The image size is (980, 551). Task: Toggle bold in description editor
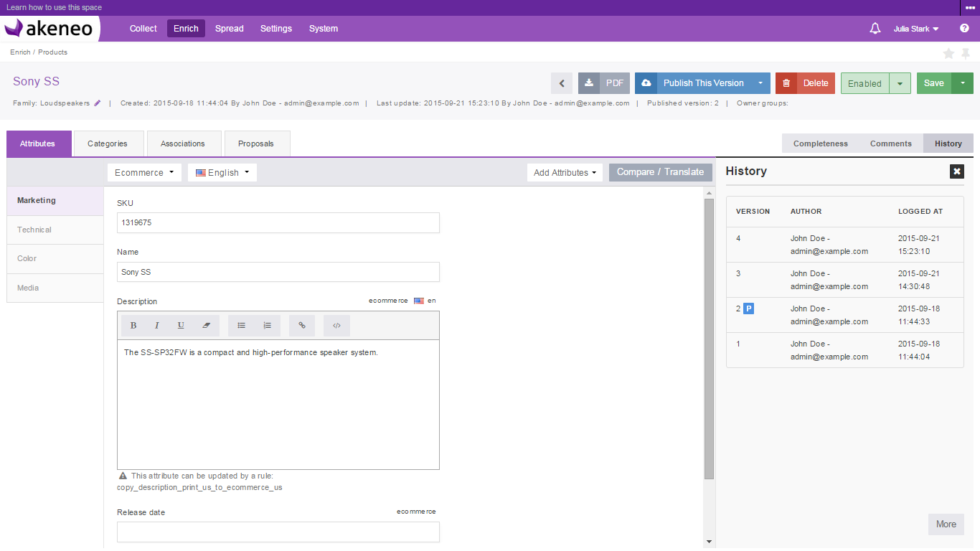tap(133, 326)
